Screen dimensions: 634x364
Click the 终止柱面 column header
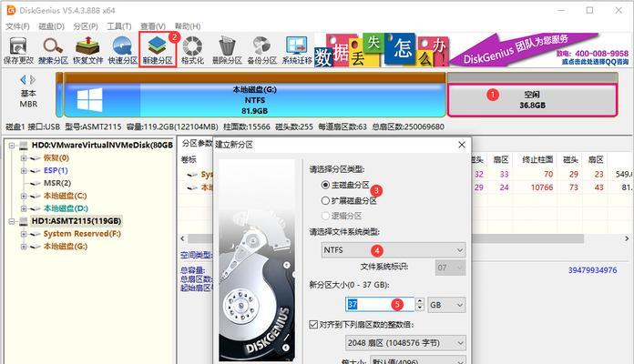pos(537,159)
